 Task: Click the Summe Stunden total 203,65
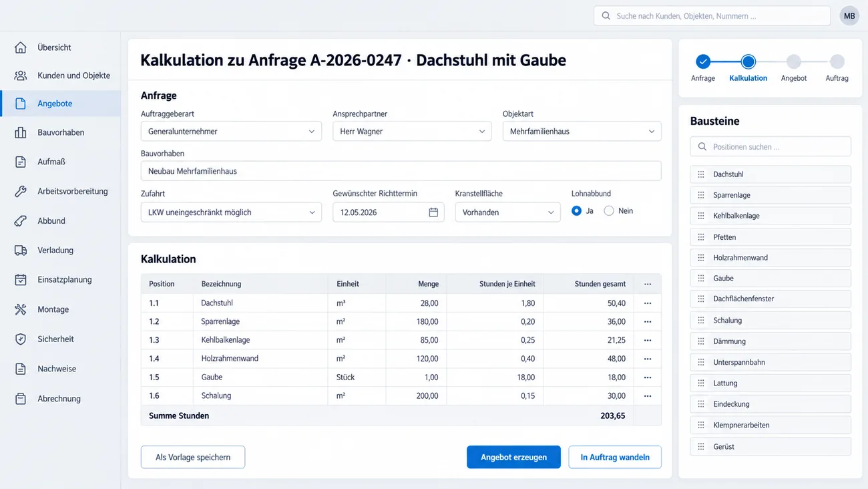612,416
